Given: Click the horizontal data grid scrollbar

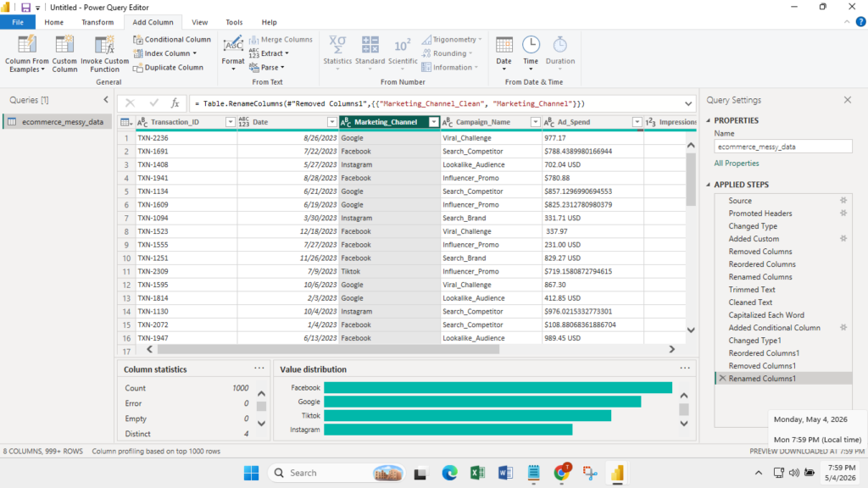Looking at the screenshot, I should [x=328, y=349].
